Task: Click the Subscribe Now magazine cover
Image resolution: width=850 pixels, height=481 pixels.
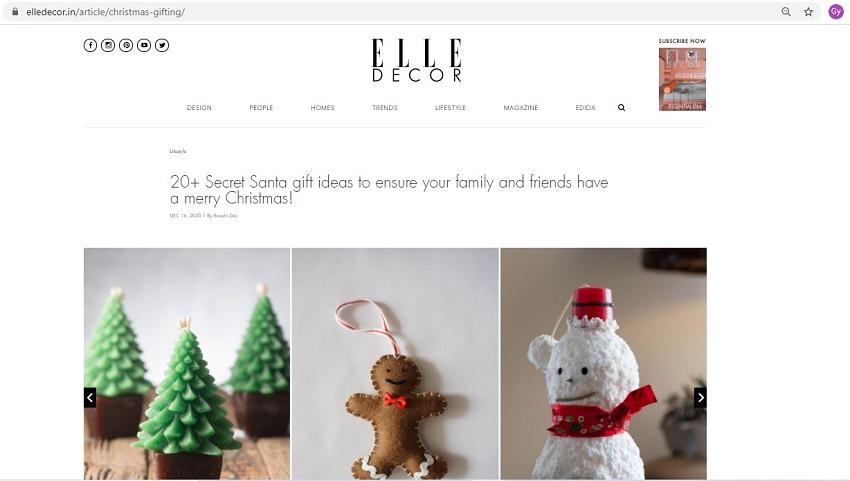Action: [x=682, y=79]
